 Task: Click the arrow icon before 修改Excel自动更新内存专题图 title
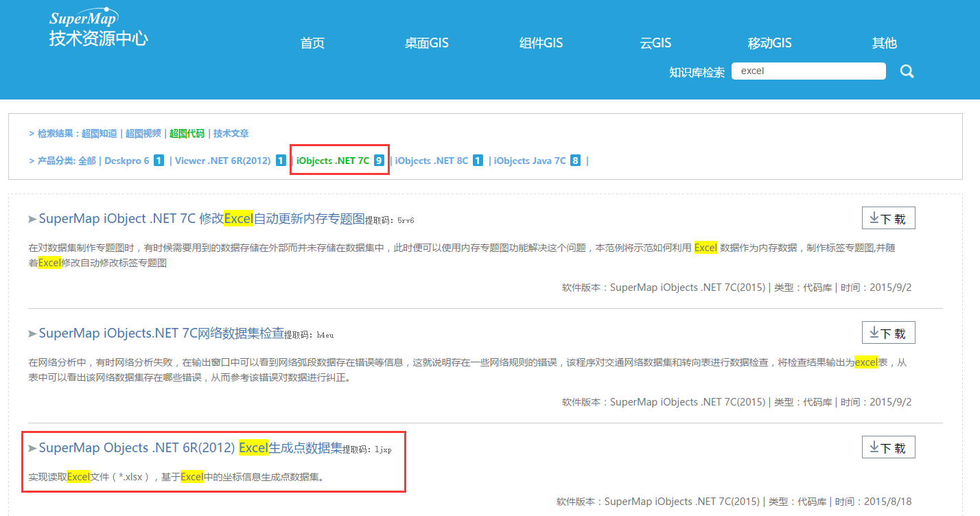32,220
